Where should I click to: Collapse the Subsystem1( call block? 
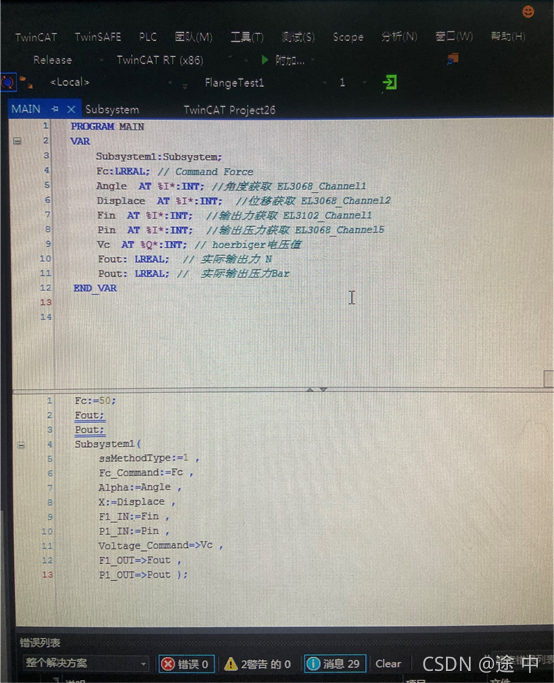click(x=20, y=445)
